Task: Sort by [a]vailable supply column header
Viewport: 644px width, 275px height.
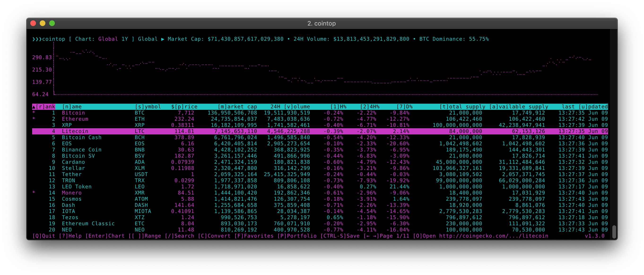Action: 518,106
